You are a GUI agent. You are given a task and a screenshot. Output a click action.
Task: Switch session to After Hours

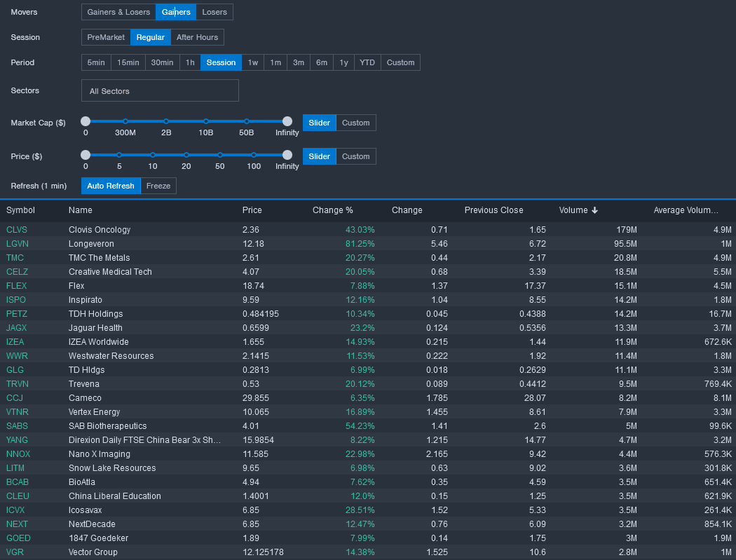(197, 37)
